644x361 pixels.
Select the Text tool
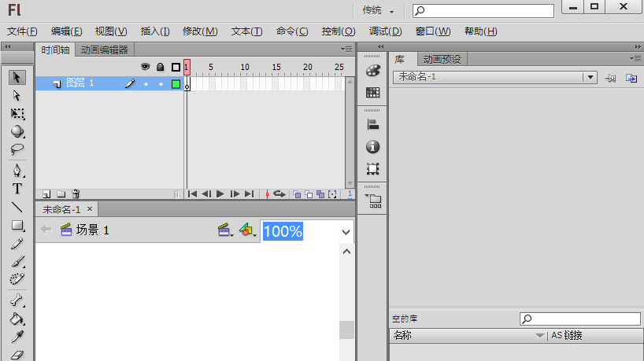coord(17,189)
